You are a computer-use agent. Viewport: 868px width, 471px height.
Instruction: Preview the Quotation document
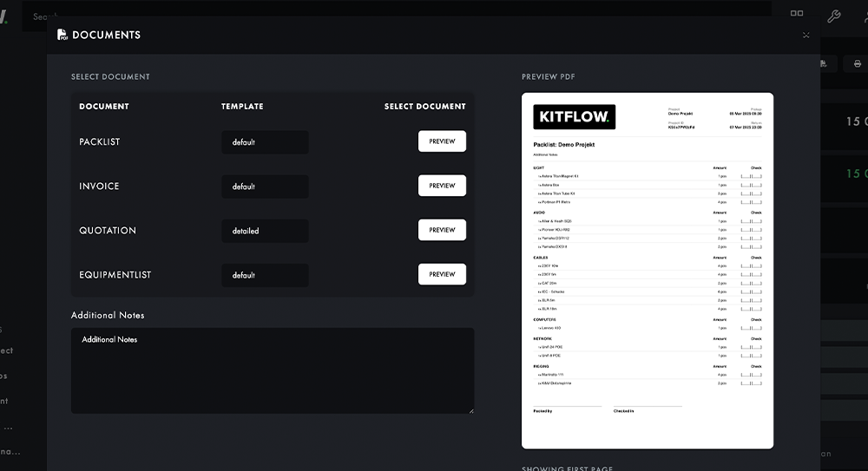442,230
